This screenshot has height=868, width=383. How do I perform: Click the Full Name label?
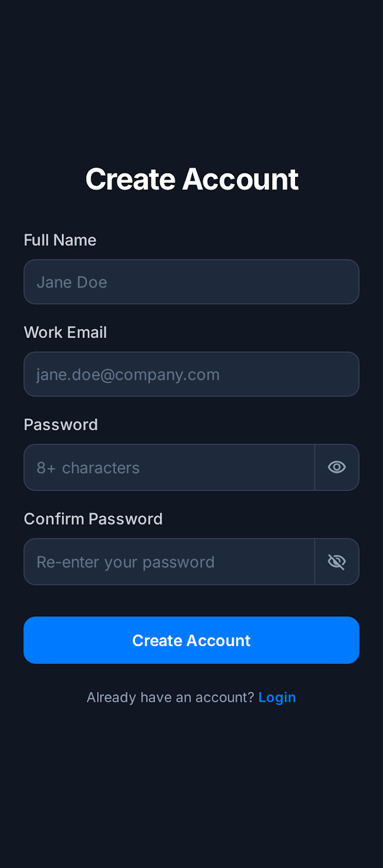coord(60,240)
